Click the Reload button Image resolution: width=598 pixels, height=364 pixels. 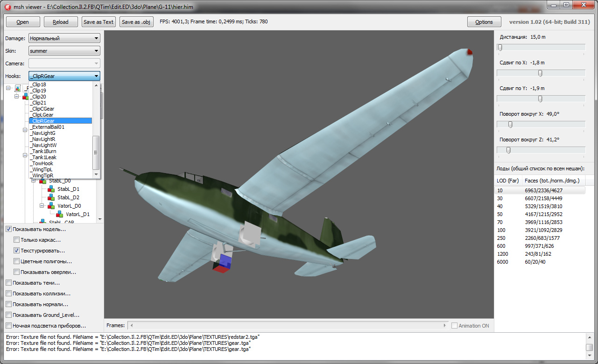pos(61,22)
